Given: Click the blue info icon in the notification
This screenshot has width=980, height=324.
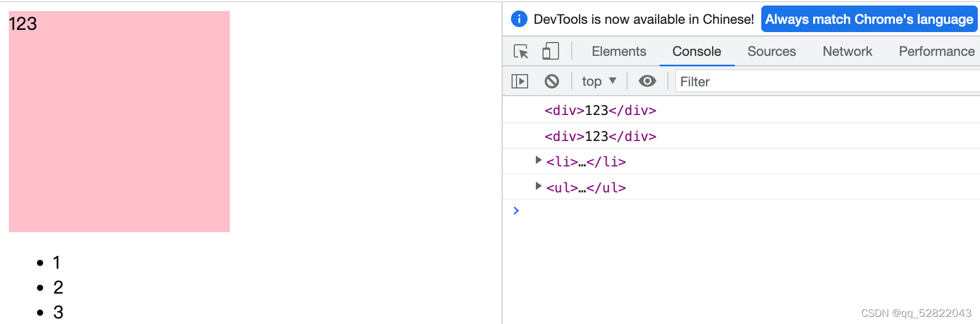Looking at the screenshot, I should 519,19.
